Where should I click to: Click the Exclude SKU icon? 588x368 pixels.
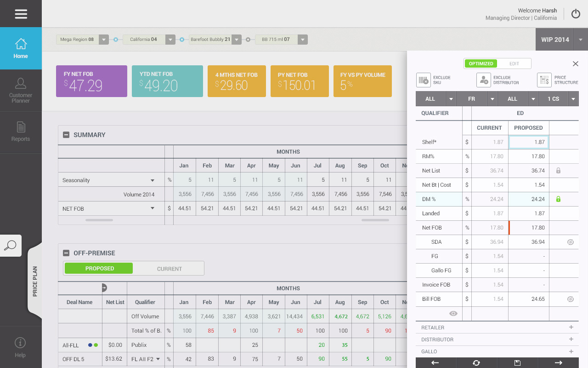(423, 80)
